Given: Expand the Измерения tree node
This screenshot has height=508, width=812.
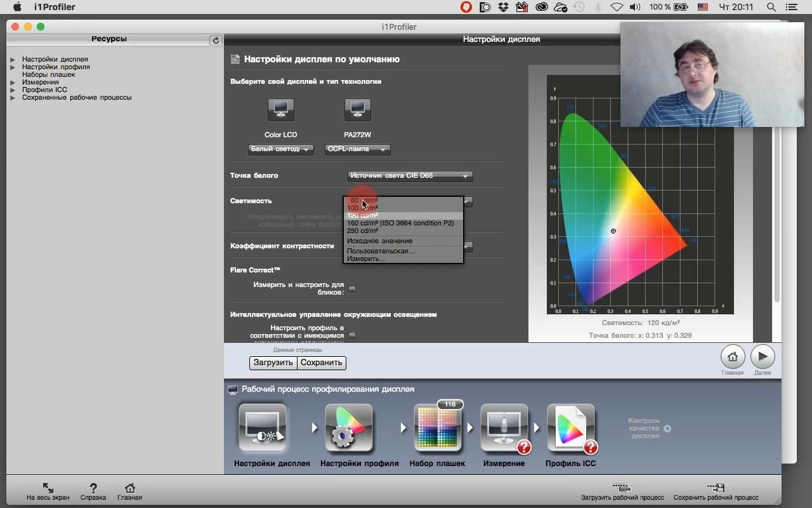Looking at the screenshot, I should tap(13, 83).
